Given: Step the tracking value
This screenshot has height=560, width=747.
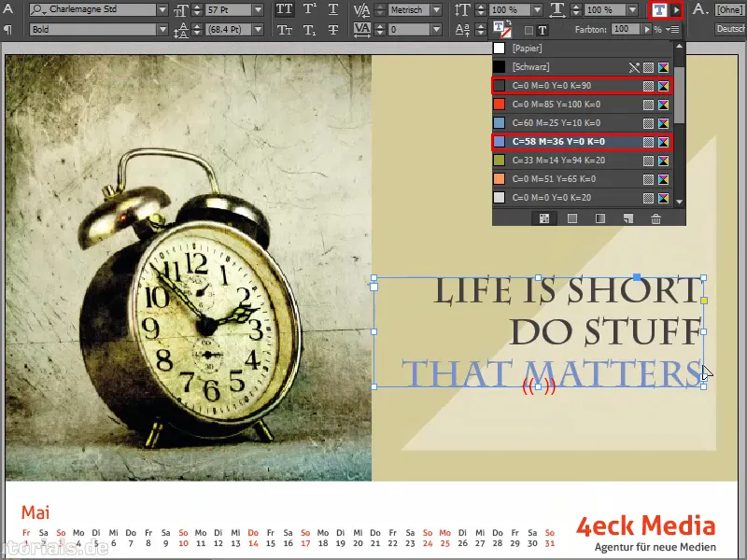Looking at the screenshot, I should [380, 30].
